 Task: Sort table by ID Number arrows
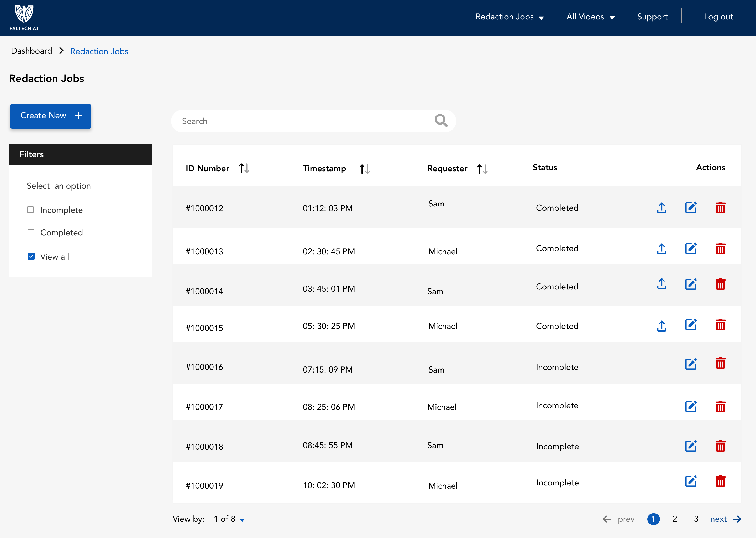[244, 168]
